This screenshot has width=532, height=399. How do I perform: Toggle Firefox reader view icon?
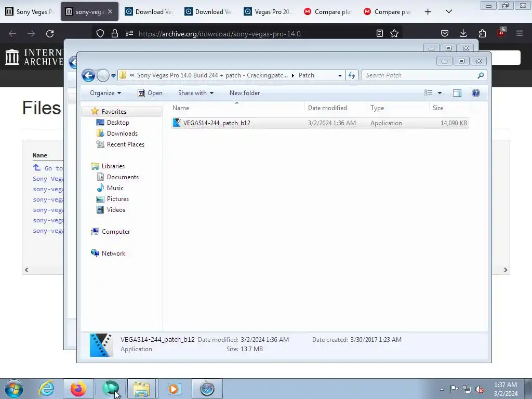point(380,33)
